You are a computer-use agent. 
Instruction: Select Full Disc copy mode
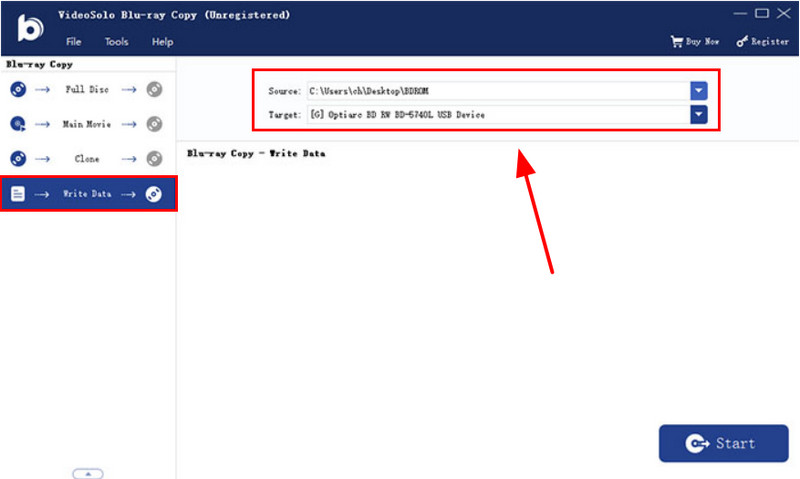[88, 89]
